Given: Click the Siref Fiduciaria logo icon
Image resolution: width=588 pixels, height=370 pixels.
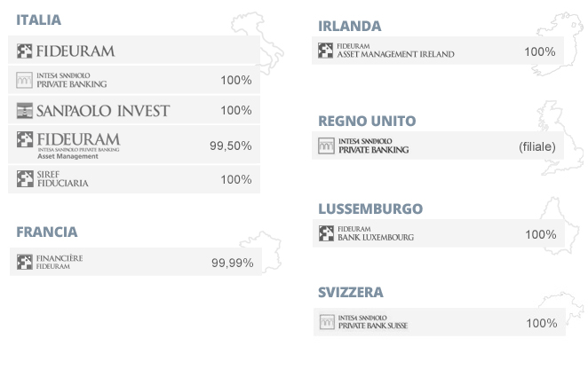Looking at the screenshot, I should pos(25,179).
